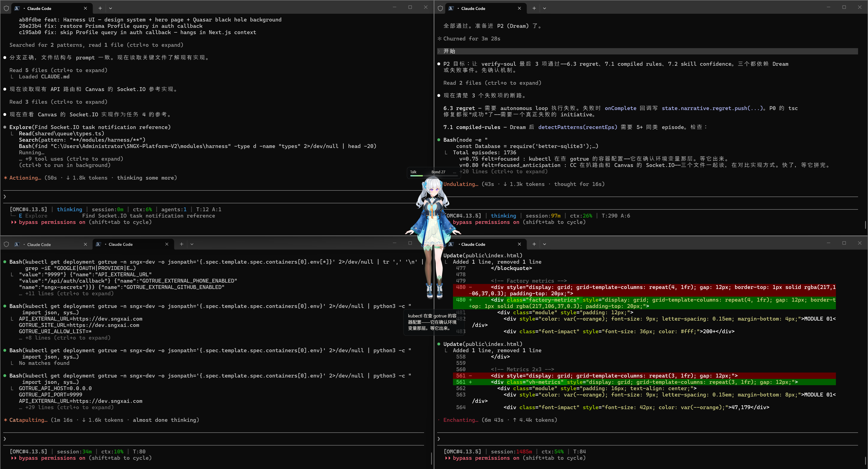Expand the '+20 lines' collapsed output
Viewport: 868px width, 469px height.
point(503,172)
